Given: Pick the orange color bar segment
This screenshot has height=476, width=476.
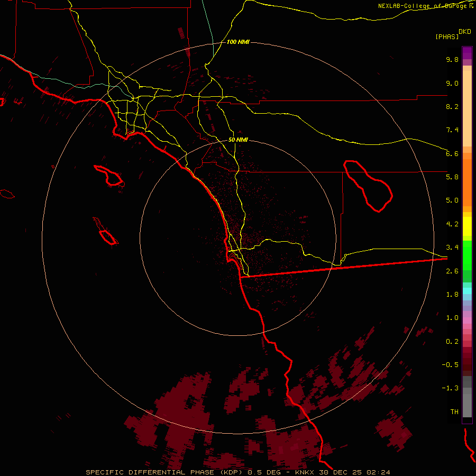Looking at the screenshot, I should (x=467, y=183).
